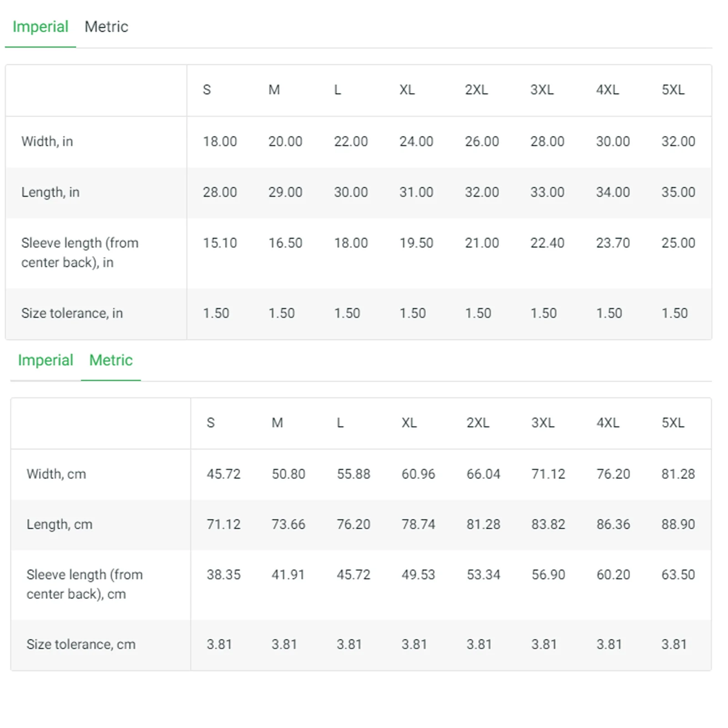Screen dimensions: 728x728
Task: Click the 35.00 length cell for 5XL
Action: coord(678,192)
